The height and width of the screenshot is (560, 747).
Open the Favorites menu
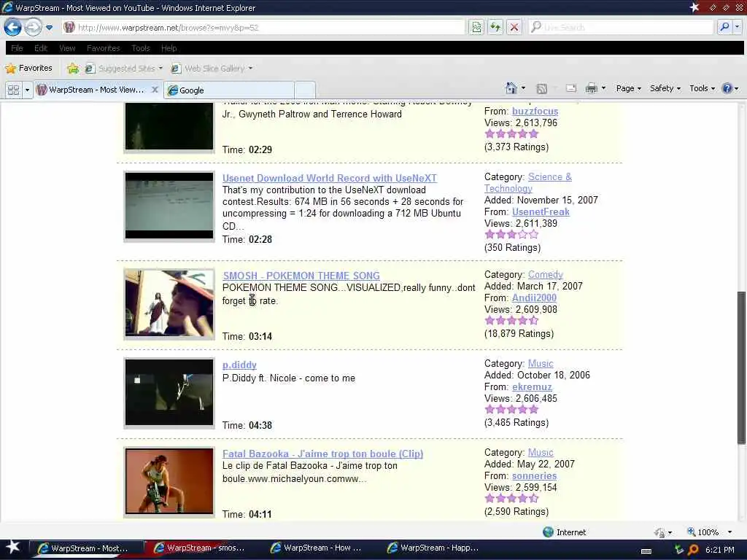point(104,48)
